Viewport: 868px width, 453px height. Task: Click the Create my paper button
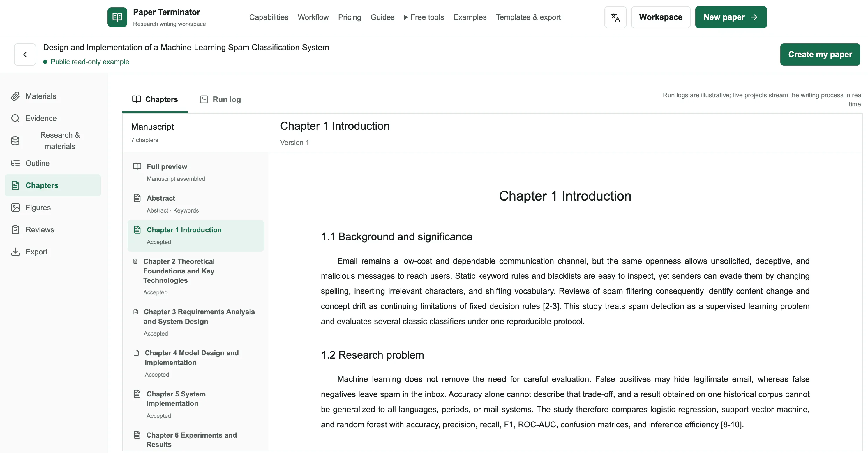point(820,54)
